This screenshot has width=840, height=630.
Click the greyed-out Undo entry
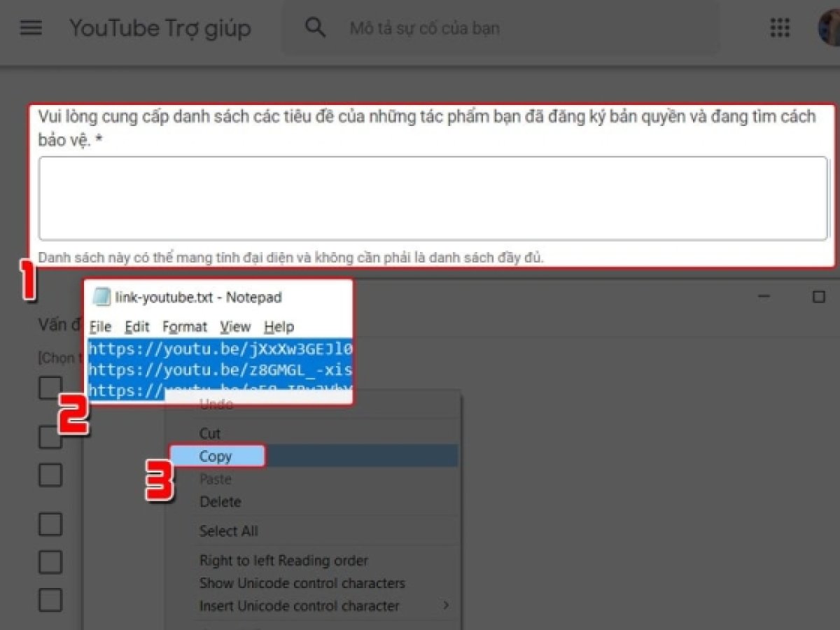click(311, 405)
